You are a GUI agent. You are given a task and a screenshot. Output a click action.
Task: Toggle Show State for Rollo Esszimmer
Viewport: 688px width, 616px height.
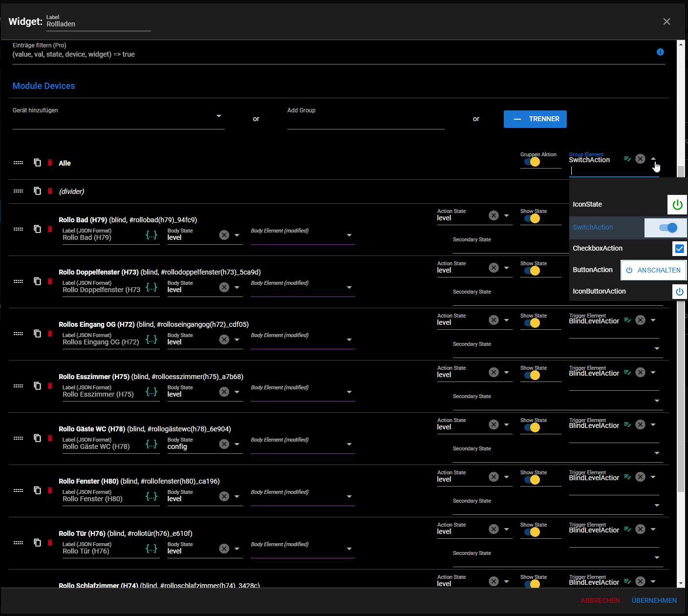[532, 375]
